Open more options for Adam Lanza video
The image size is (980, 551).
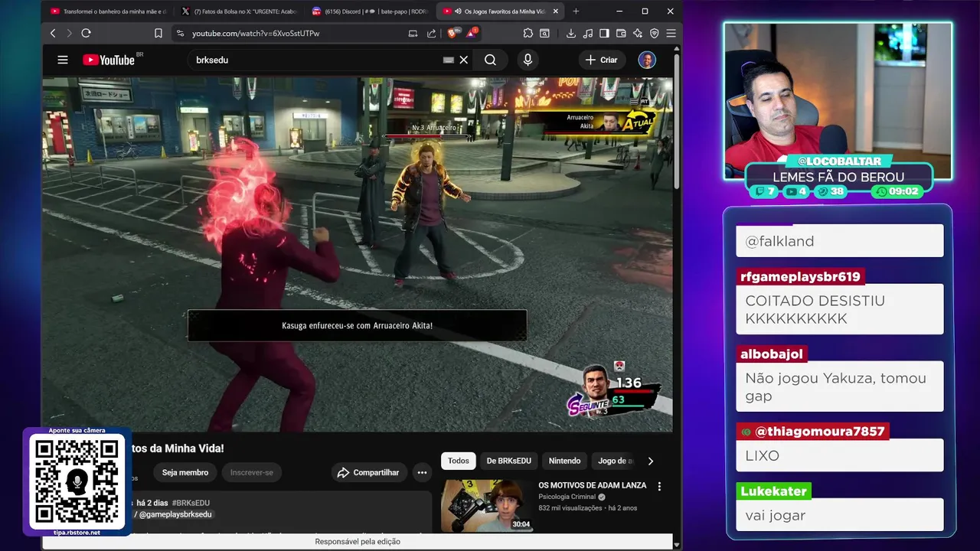[659, 486]
